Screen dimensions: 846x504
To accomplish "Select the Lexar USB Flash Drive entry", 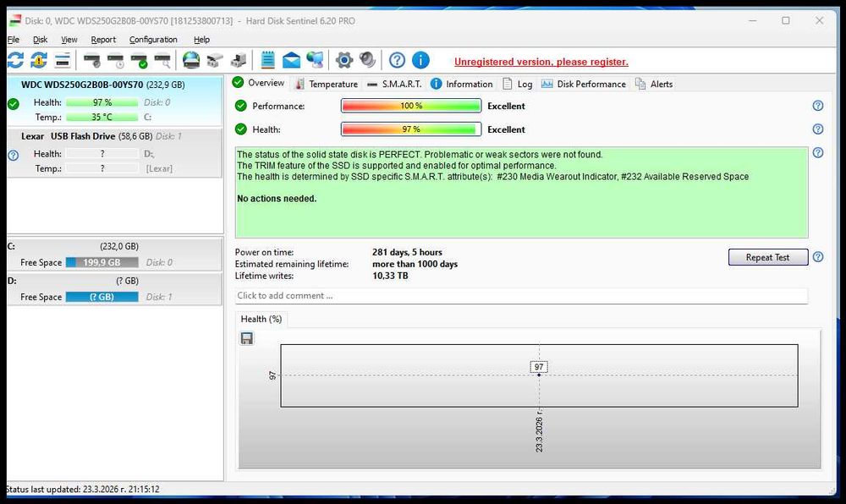I will coord(114,152).
